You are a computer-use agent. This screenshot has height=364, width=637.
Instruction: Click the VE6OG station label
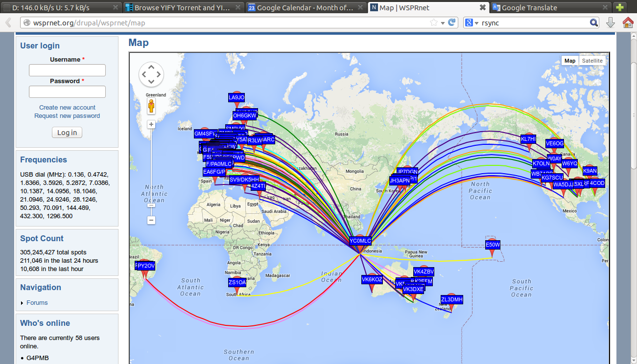(555, 143)
